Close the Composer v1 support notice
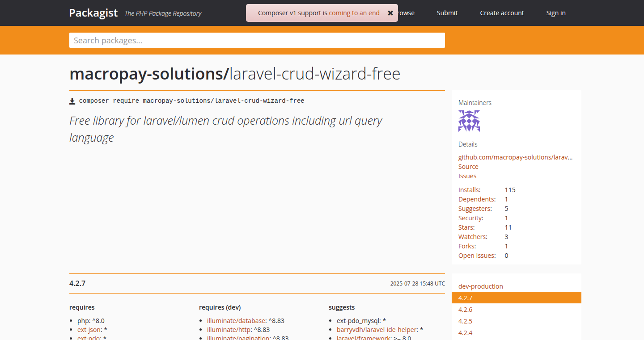The width and height of the screenshot is (644, 340). 390,13
